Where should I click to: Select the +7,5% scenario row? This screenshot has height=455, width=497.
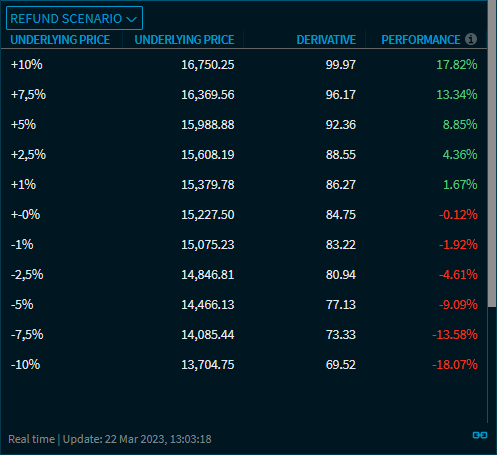click(244, 95)
